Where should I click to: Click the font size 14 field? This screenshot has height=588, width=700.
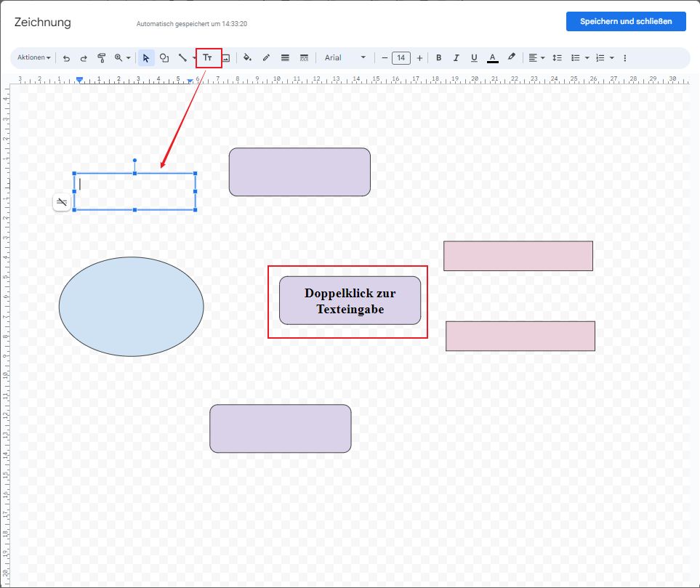(x=401, y=58)
